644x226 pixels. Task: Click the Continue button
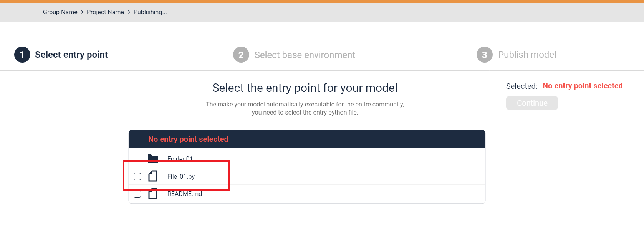[x=532, y=103]
